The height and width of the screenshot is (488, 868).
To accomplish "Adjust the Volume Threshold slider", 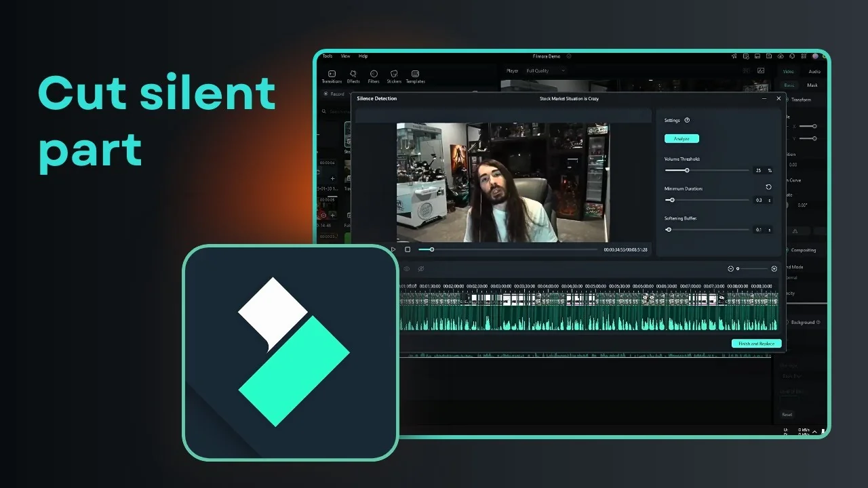I will (688, 170).
